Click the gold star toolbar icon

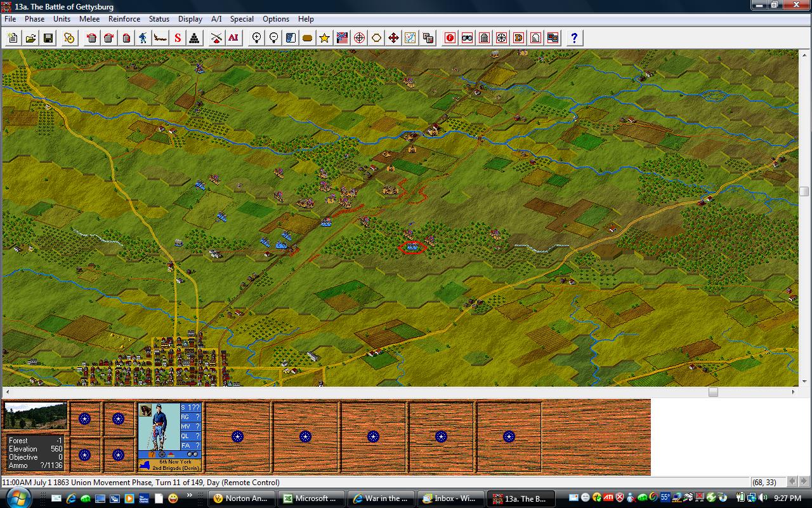click(x=325, y=38)
